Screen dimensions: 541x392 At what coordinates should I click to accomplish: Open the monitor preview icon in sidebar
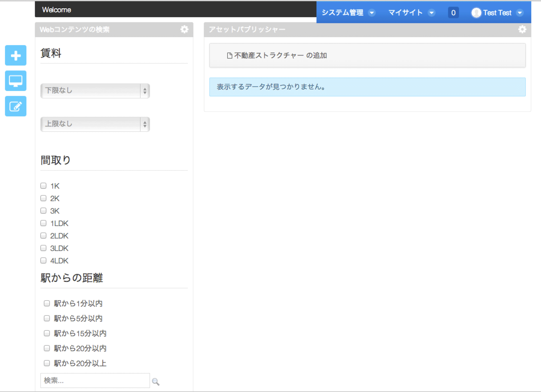[x=16, y=81]
